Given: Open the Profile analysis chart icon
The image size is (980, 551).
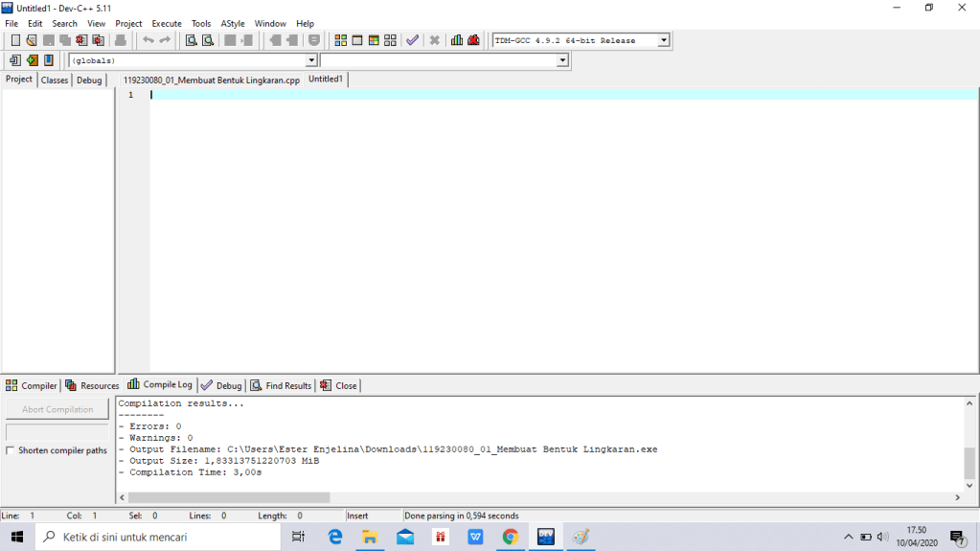Looking at the screenshot, I should click(457, 40).
